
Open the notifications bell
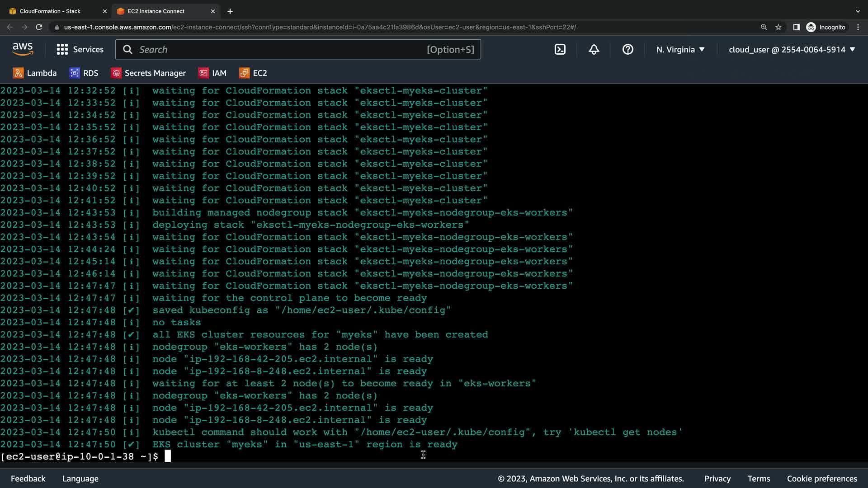pyautogui.click(x=594, y=49)
